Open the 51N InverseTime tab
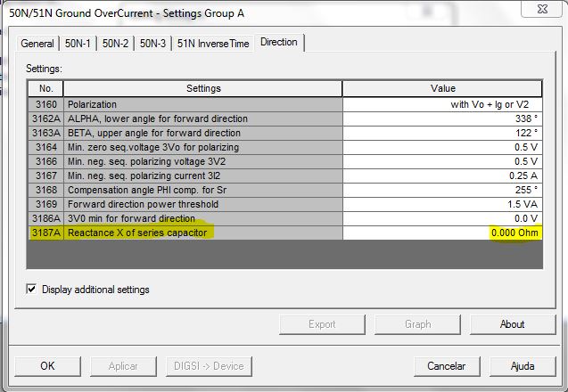 coord(213,44)
